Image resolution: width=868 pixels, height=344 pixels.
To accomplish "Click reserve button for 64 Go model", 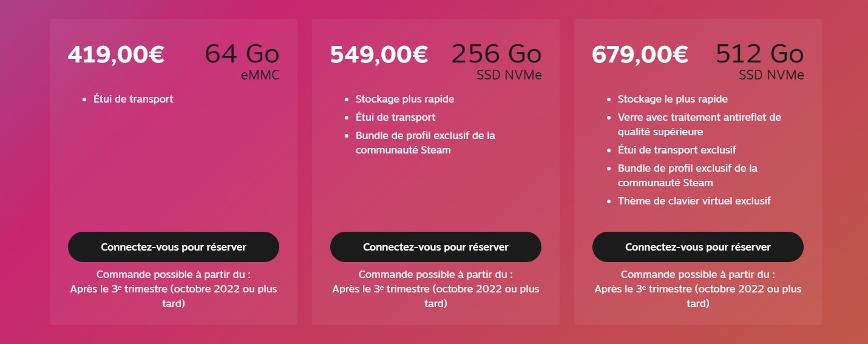I will pyautogui.click(x=174, y=247).
